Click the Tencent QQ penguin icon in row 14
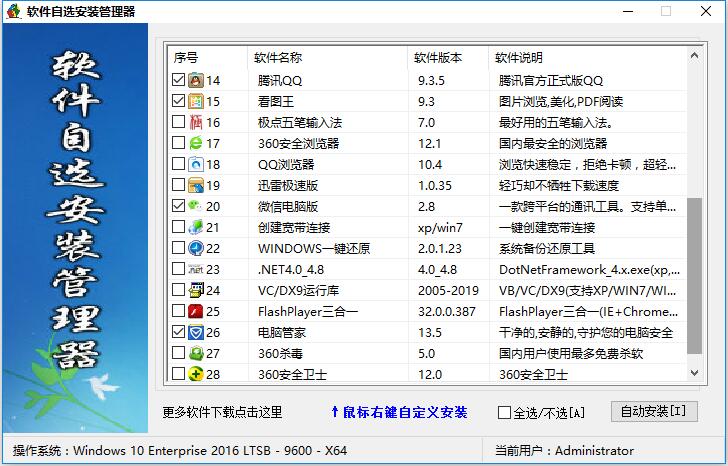The image size is (728, 466). point(196,80)
